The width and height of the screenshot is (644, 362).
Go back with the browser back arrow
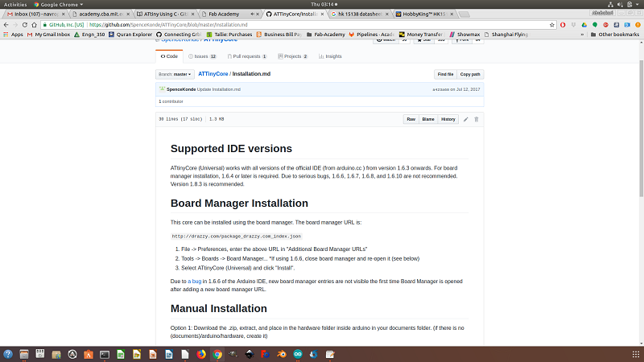pyautogui.click(x=6, y=25)
